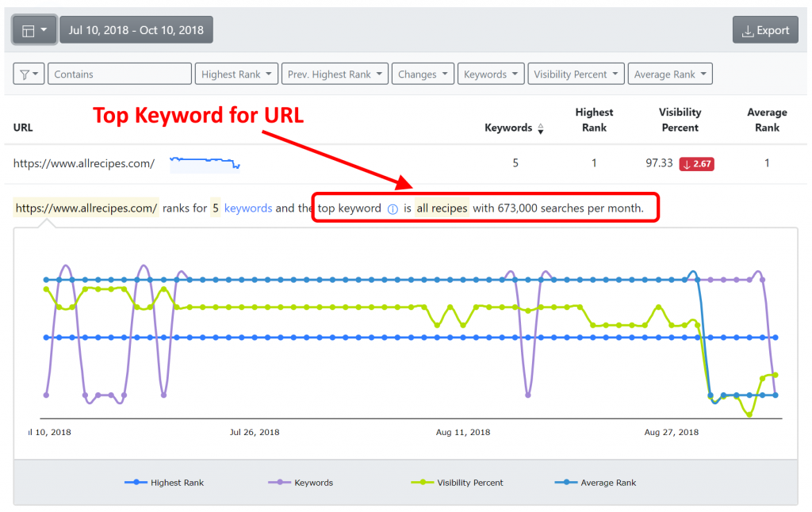Click the highlighted all recipes keyword
Image resolution: width=812 pixels, height=512 pixels.
point(442,208)
